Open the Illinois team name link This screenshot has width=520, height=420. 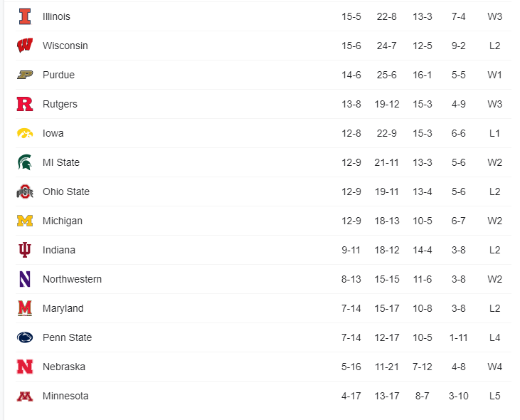coord(56,16)
